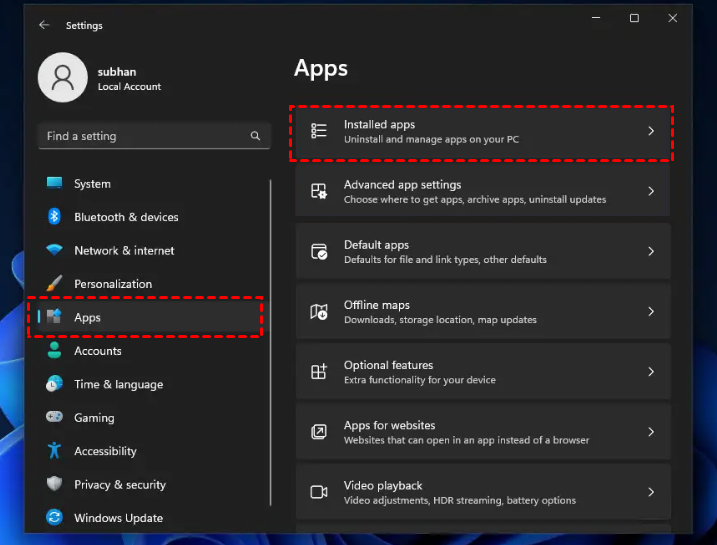Go to Personalization settings
Viewport: 717px width, 545px height.
pos(113,284)
